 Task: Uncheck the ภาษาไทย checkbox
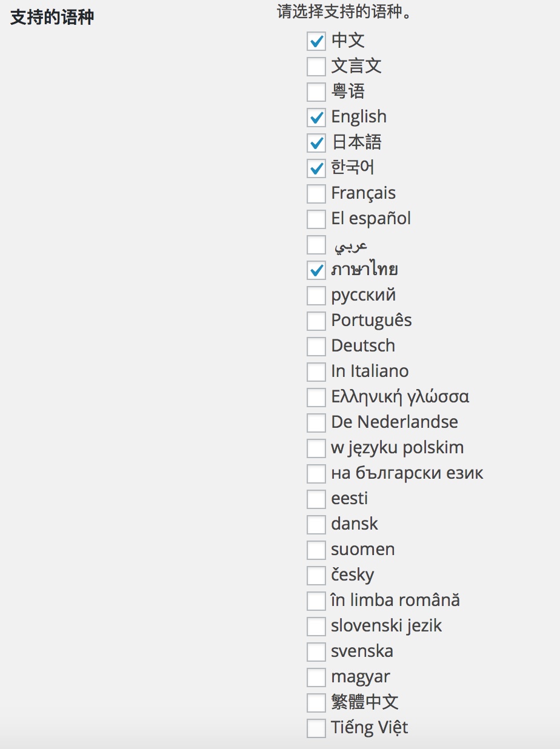pyautogui.click(x=316, y=270)
